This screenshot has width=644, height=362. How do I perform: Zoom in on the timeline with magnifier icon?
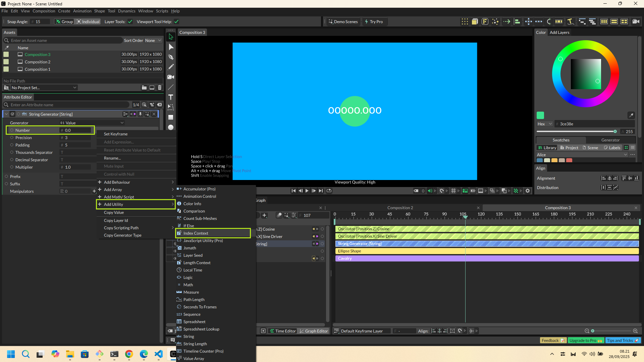point(635,331)
